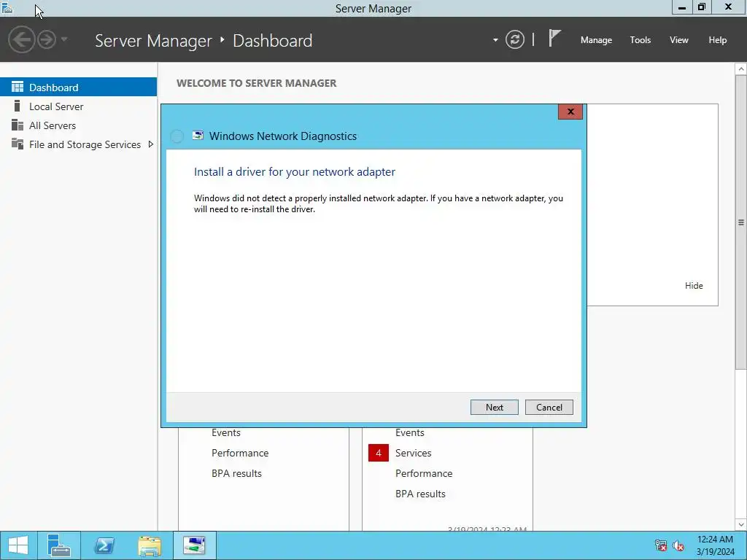Launch PowerShell from the taskbar

pos(104,545)
